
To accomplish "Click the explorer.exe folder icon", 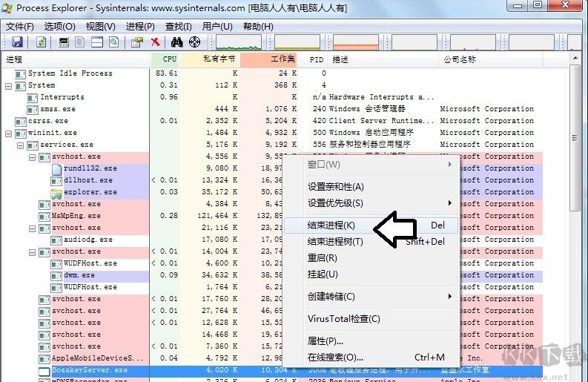I will (56, 193).
